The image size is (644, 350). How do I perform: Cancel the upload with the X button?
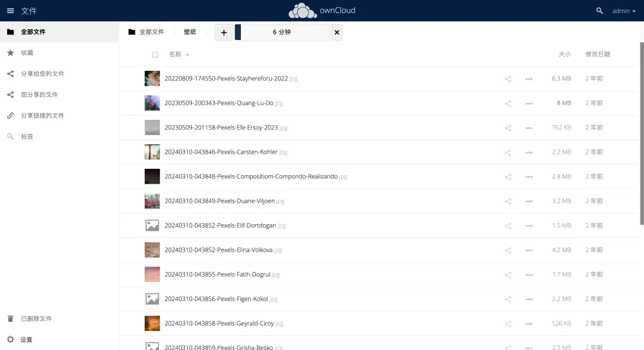337,33
